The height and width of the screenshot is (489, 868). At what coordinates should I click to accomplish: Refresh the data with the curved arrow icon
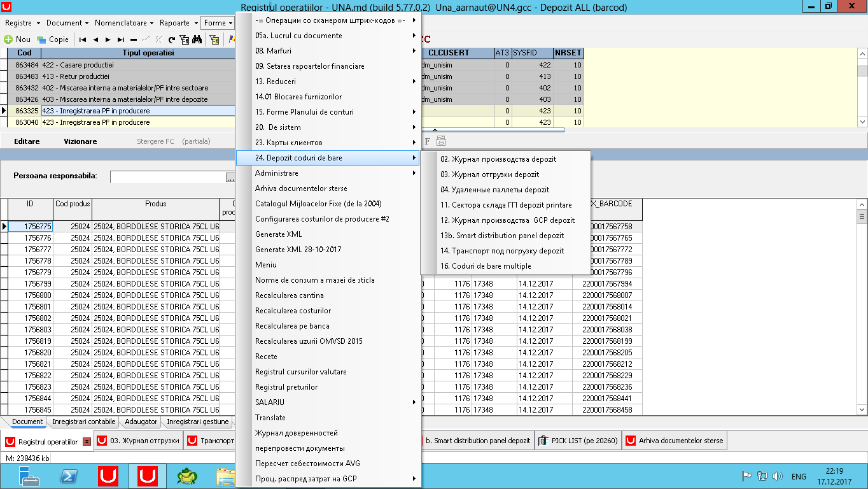coord(172,39)
